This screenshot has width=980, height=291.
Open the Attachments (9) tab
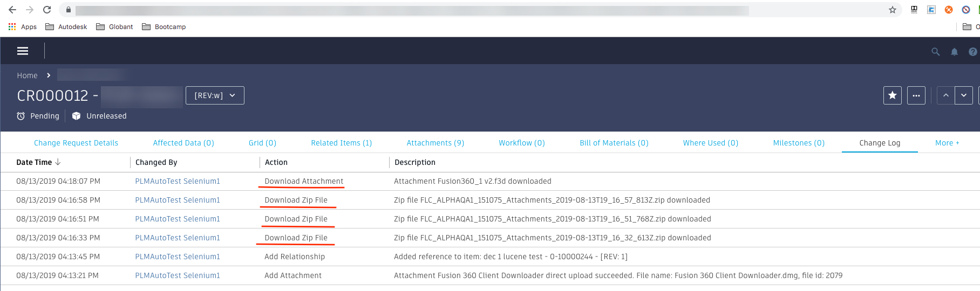coord(435,143)
